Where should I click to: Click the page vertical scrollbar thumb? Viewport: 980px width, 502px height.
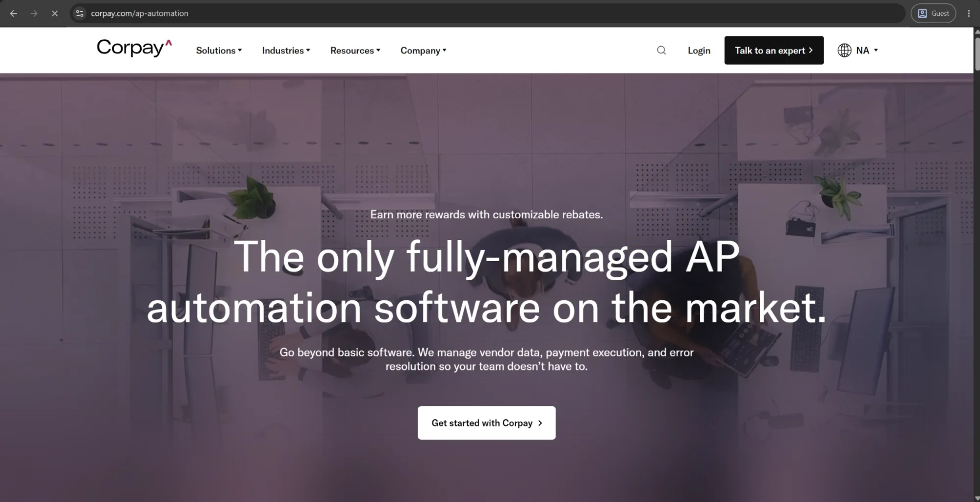tap(976, 53)
